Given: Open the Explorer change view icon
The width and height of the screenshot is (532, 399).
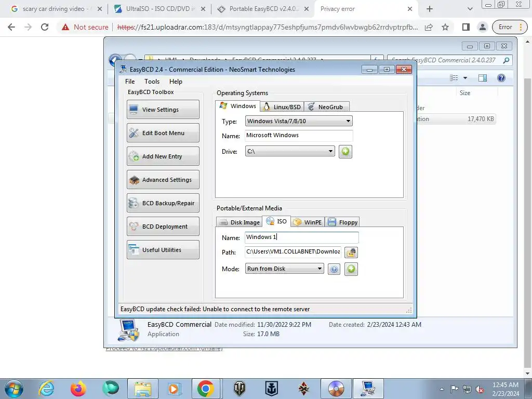Looking at the screenshot, I should pyautogui.click(x=454, y=78).
